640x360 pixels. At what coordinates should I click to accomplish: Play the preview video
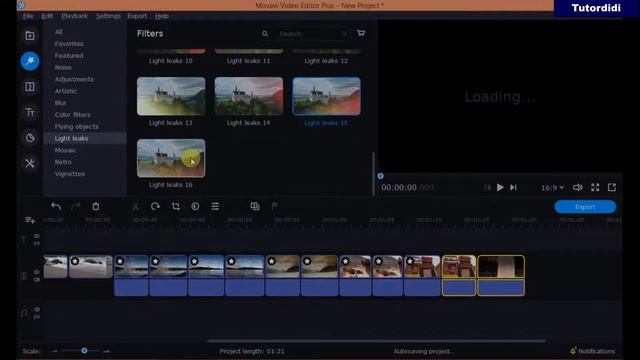(500, 187)
